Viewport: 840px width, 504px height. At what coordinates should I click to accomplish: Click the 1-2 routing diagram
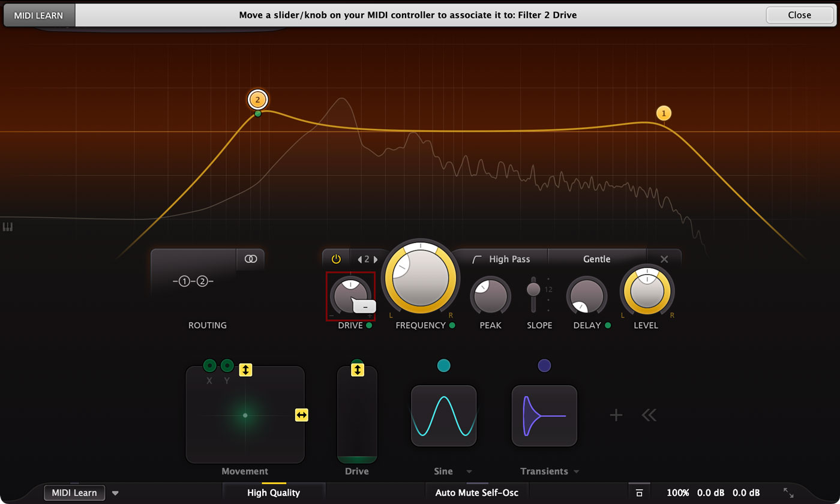pos(193,281)
